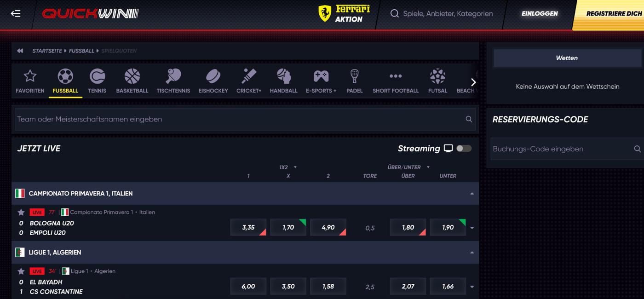Click the search icon in the Buchungs-Code field
The image size is (644, 299).
point(637,149)
